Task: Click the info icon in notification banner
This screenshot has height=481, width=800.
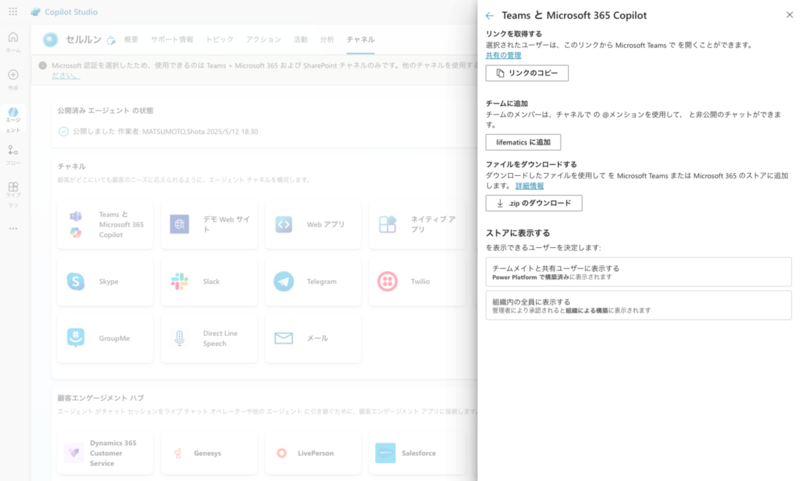Action: (43, 65)
